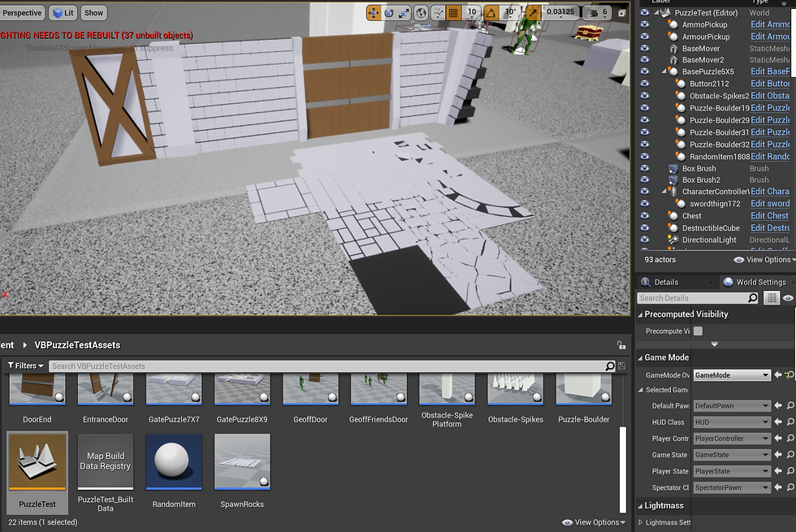Open the Perspective viewport type menu
796x532 pixels.
[x=23, y=13]
